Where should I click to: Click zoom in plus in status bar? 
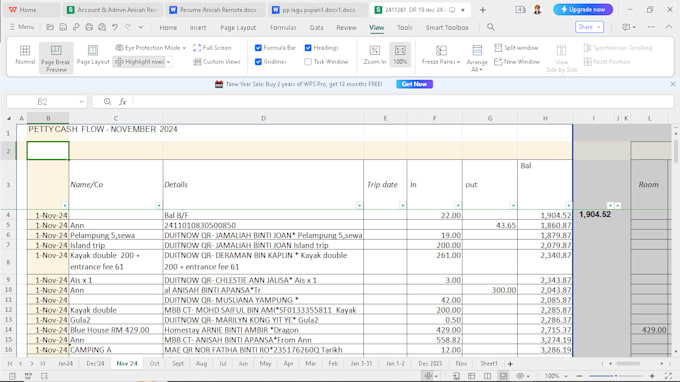click(x=652, y=376)
